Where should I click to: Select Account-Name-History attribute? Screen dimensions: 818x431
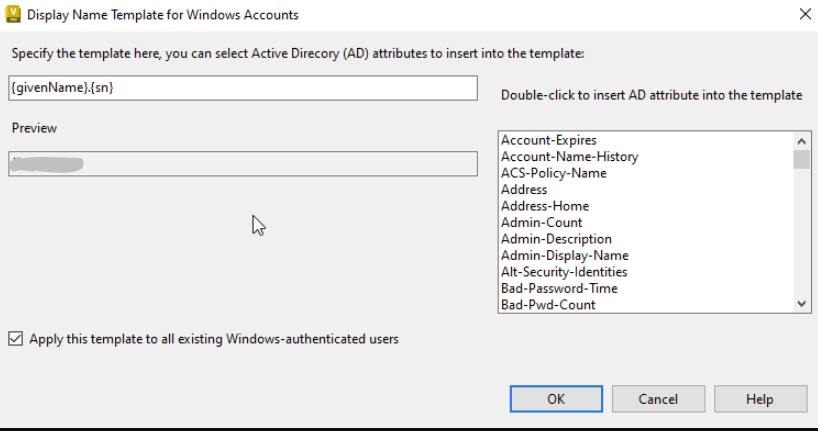pos(569,157)
